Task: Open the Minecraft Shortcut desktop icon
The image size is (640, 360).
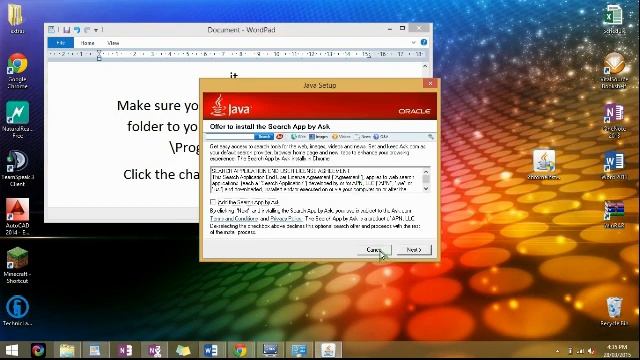Action: tap(17, 265)
